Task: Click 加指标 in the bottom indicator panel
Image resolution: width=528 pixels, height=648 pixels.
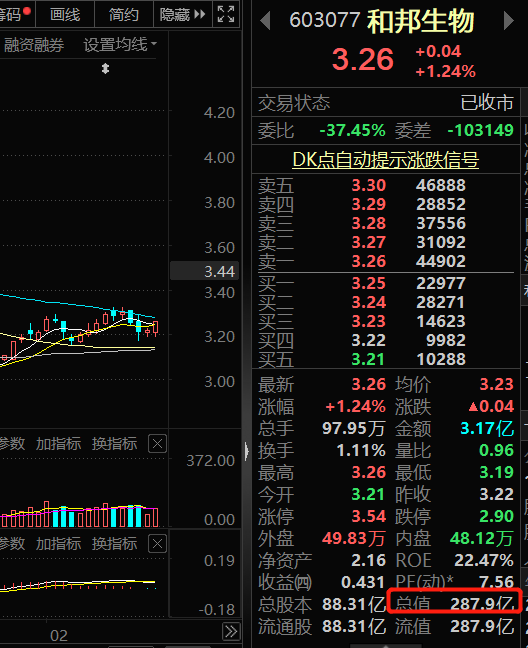Action: (58, 543)
